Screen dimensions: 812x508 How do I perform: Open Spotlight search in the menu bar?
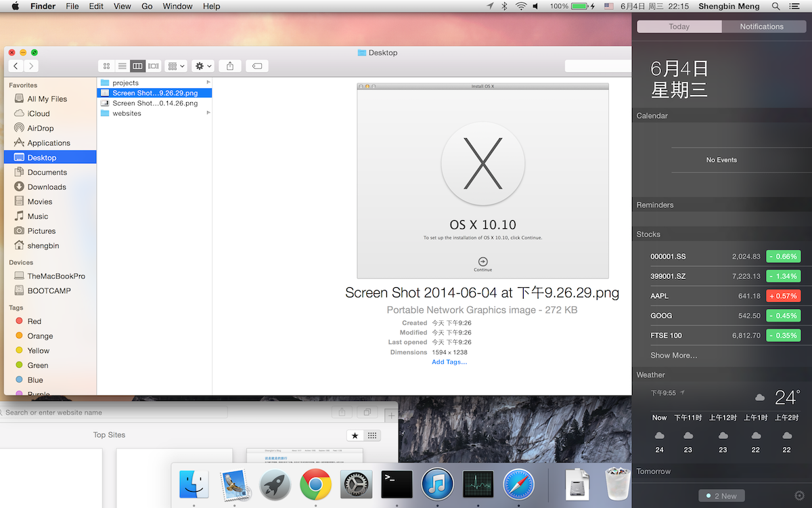point(775,6)
